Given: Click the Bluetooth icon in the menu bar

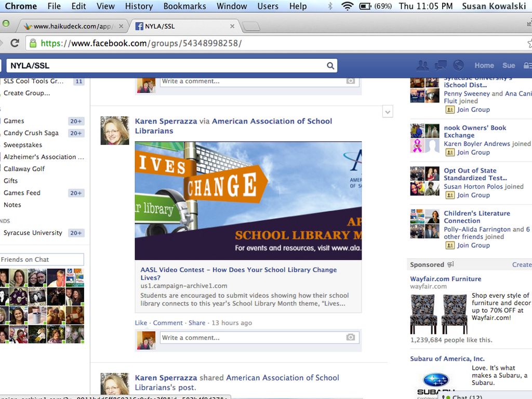Looking at the screenshot, I should 330,6.
